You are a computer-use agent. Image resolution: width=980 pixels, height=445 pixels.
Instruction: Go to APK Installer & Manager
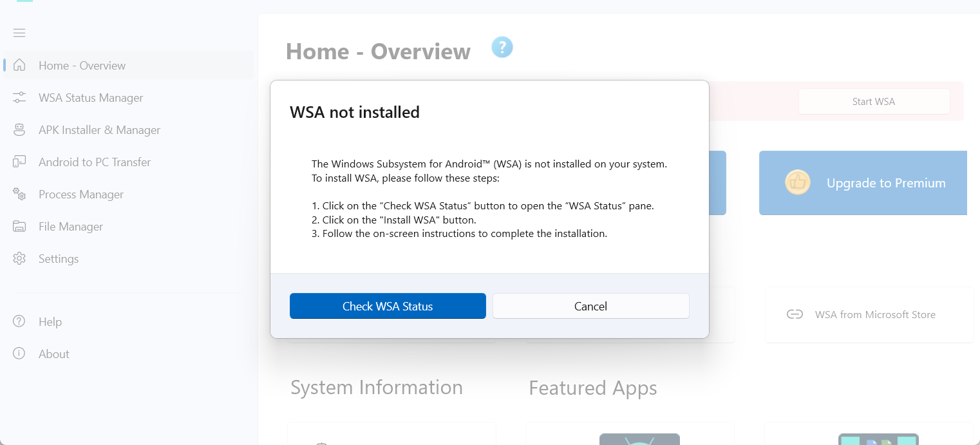tap(99, 130)
